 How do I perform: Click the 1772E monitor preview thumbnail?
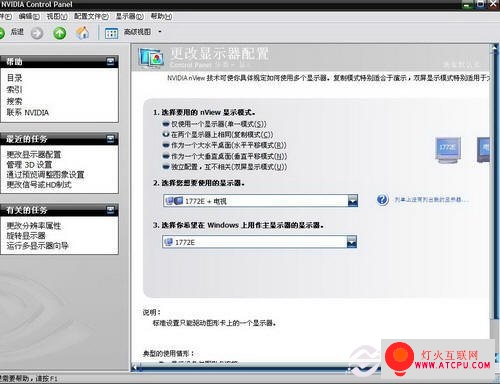click(448, 150)
